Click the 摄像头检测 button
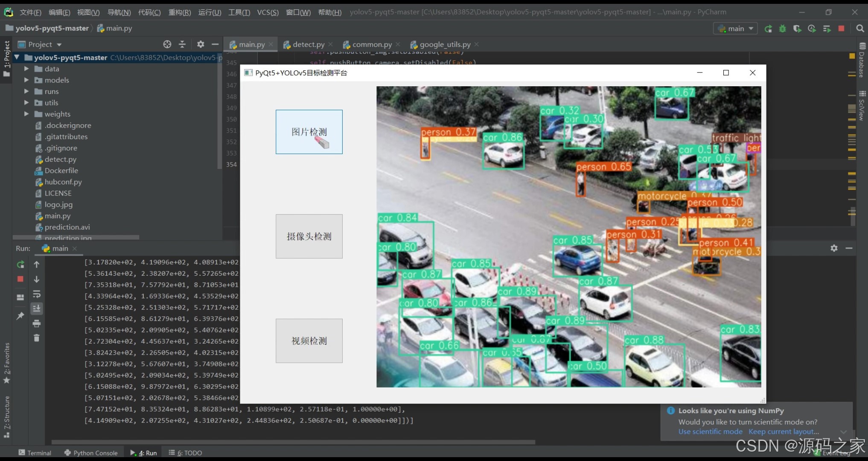The image size is (868, 461). click(x=309, y=236)
